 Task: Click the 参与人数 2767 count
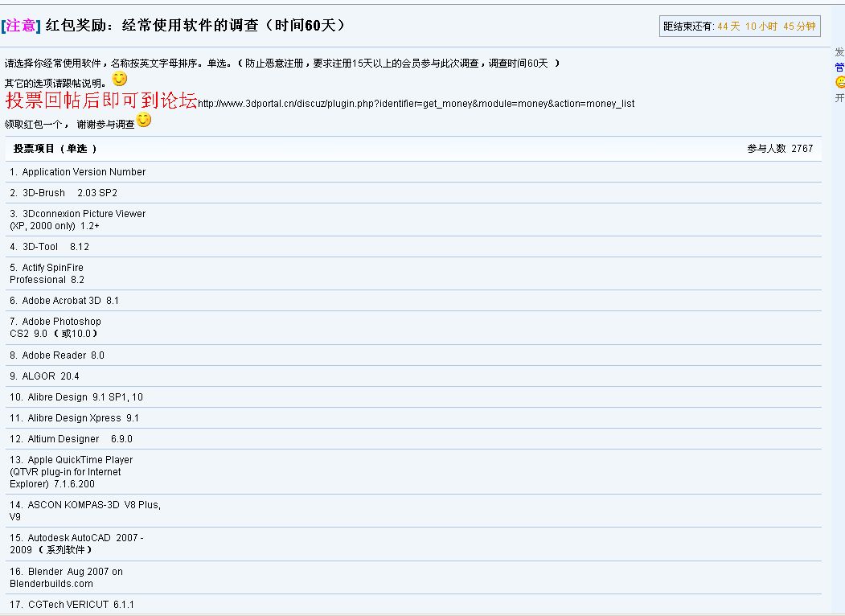pos(780,148)
